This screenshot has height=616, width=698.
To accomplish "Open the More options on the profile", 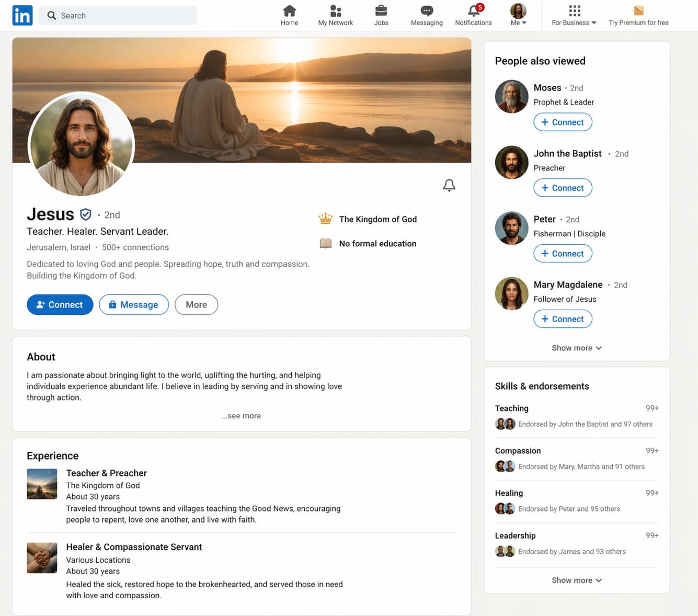I will [196, 304].
